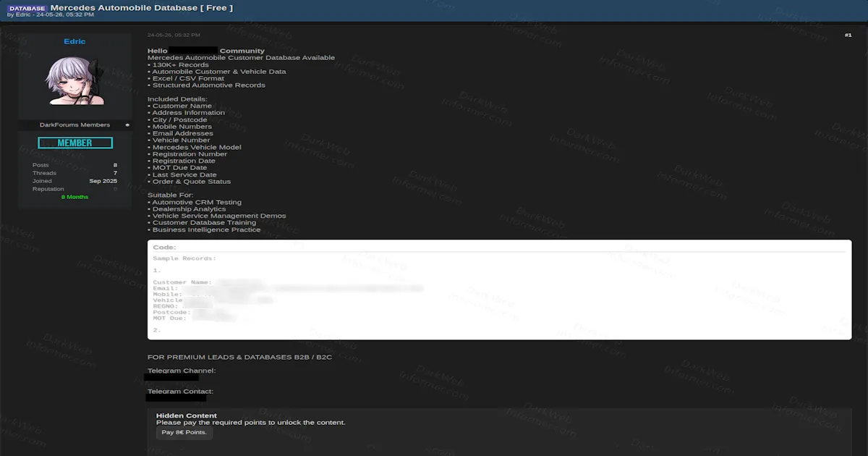Click the green 8 Months label
The width and height of the screenshot is (868, 456).
pyautogui.click(x=75, y=197)
